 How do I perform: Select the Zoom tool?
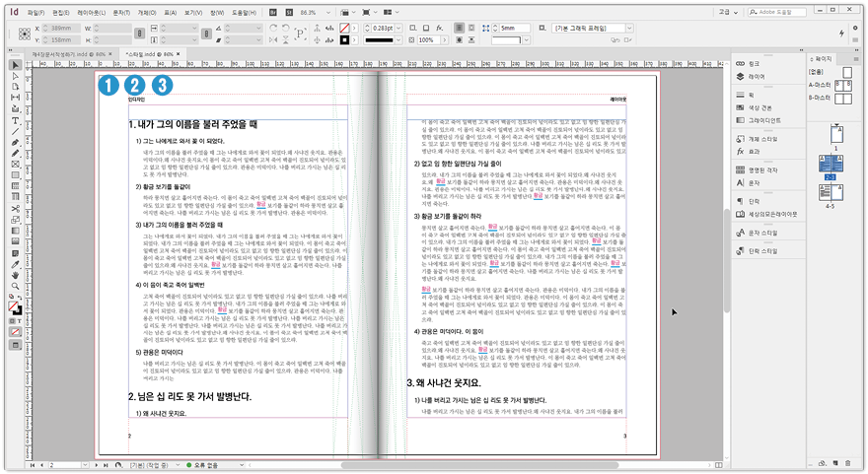click(x=16, y=286)
